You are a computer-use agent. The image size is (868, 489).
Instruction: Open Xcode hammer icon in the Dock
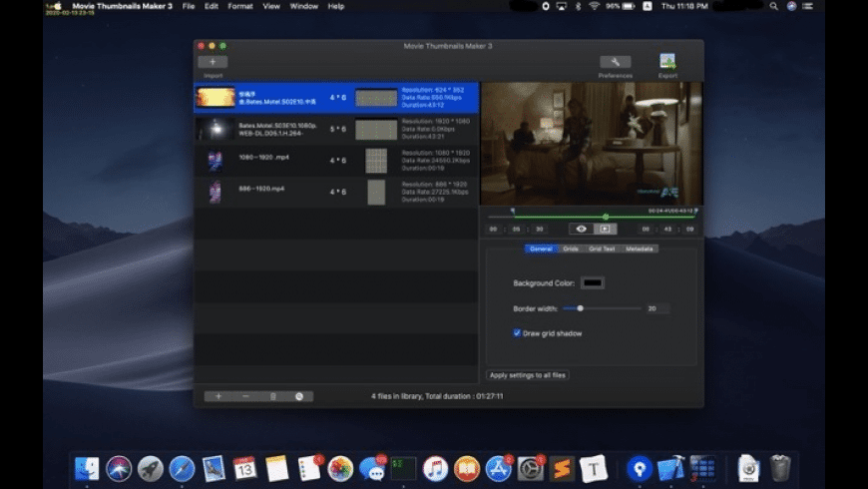tap(670, 468)
